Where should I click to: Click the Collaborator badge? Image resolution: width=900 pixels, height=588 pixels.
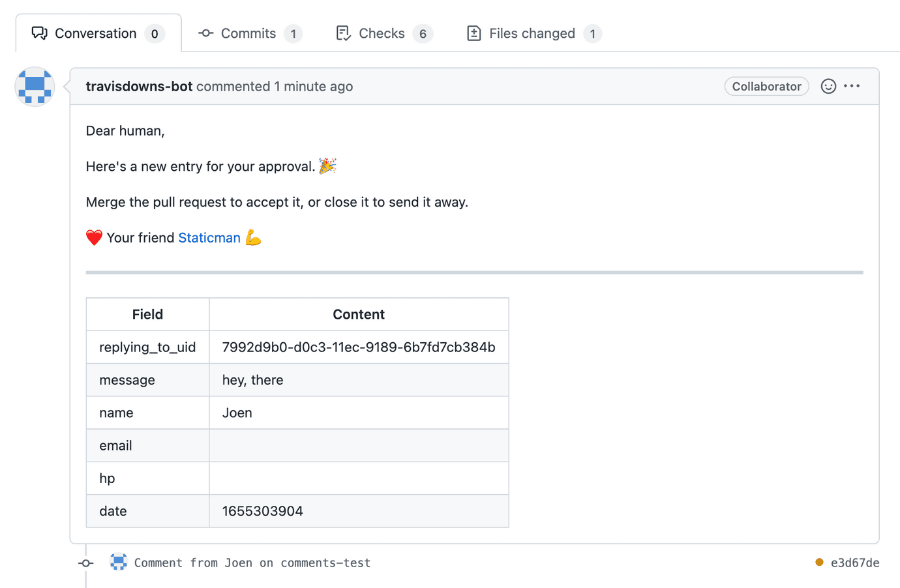coord(766,86)
